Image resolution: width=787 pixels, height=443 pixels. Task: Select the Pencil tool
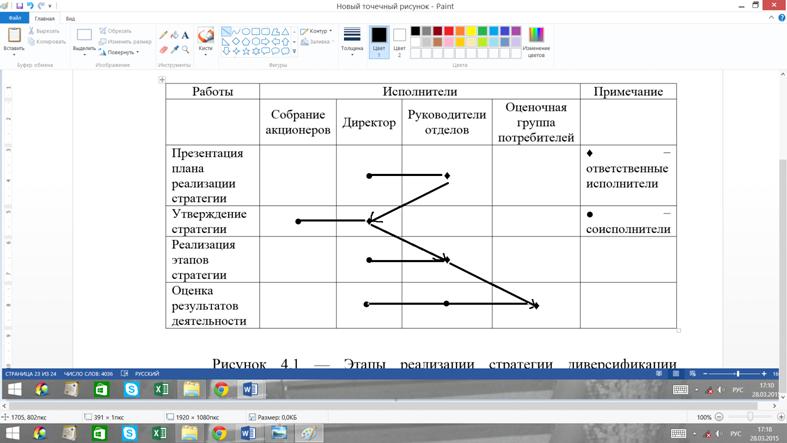point(164,35)
